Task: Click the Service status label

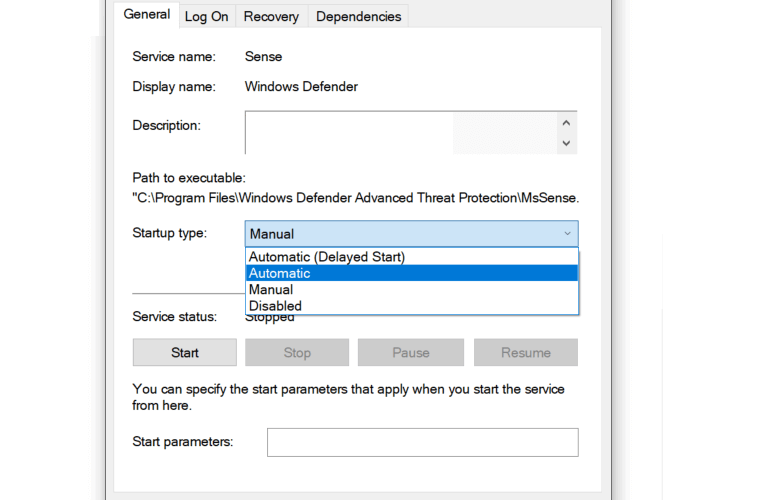Action: coord(174,317)
